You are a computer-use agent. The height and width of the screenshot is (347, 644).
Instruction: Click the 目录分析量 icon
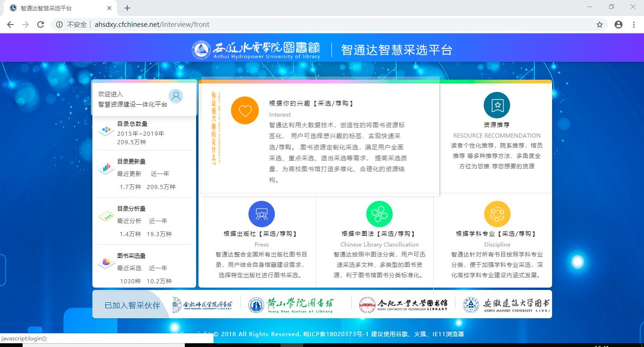107,216
